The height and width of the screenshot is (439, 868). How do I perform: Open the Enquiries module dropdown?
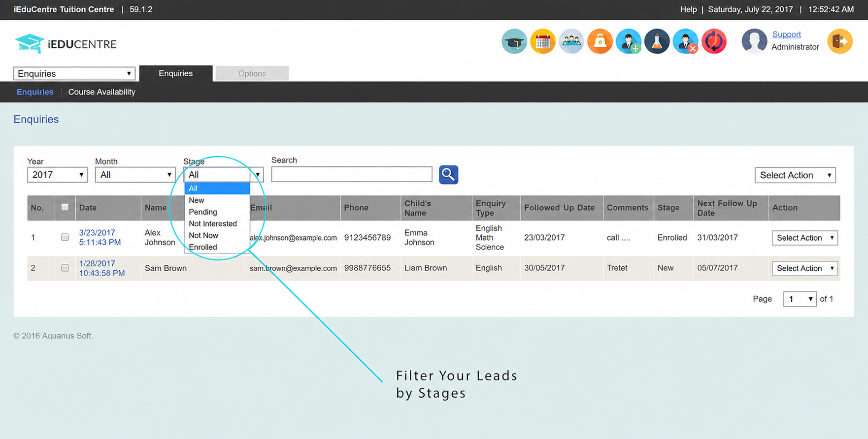point(74,73)
